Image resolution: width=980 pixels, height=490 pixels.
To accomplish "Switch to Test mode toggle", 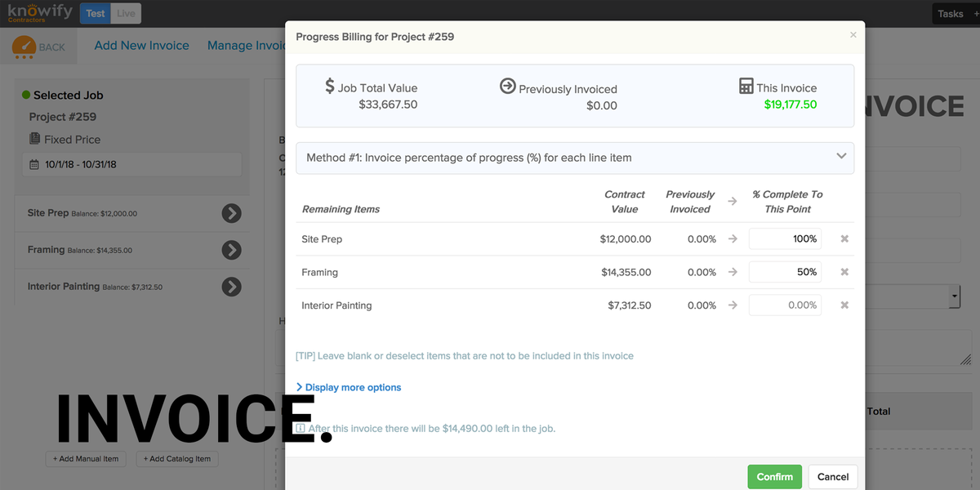I will (x=96, y=13).
